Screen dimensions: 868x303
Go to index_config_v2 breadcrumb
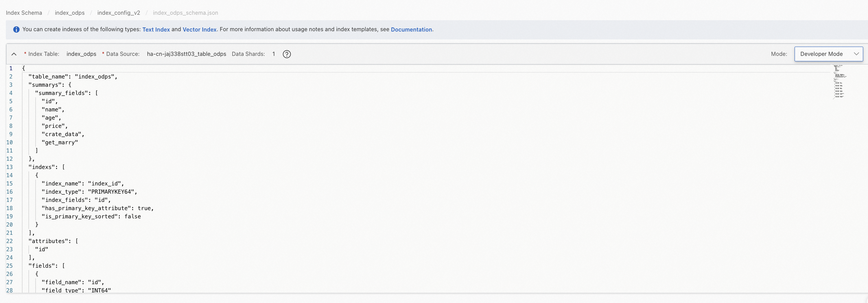click(119, 13)
